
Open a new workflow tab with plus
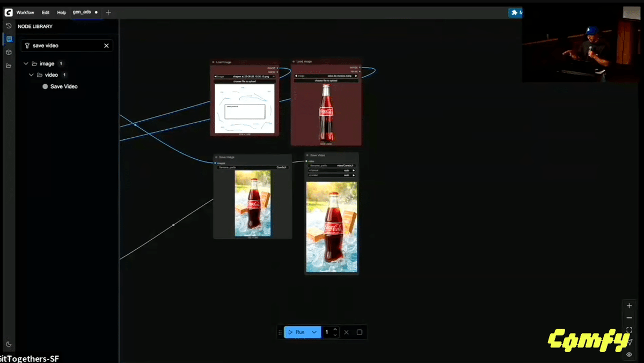108,12
